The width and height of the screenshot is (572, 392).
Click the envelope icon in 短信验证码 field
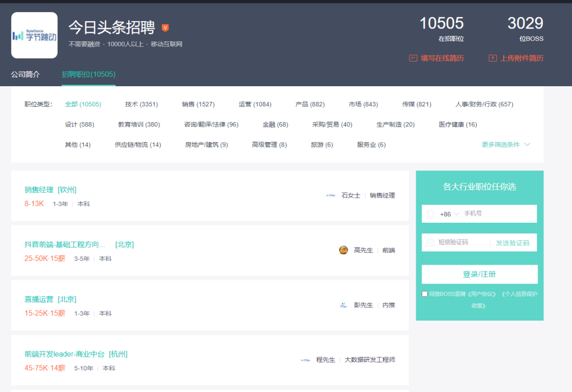(x=431, y=243)
